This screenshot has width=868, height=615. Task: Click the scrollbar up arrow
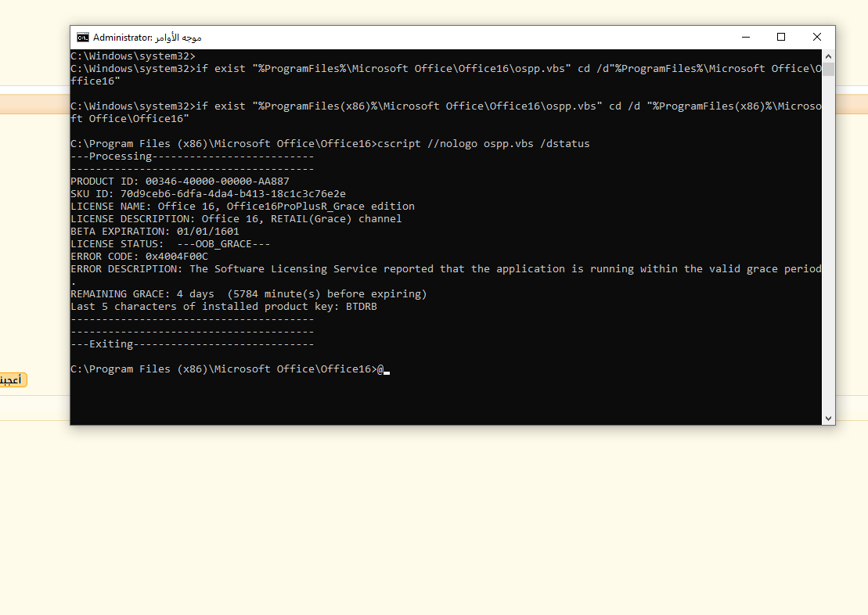point(828,56)
